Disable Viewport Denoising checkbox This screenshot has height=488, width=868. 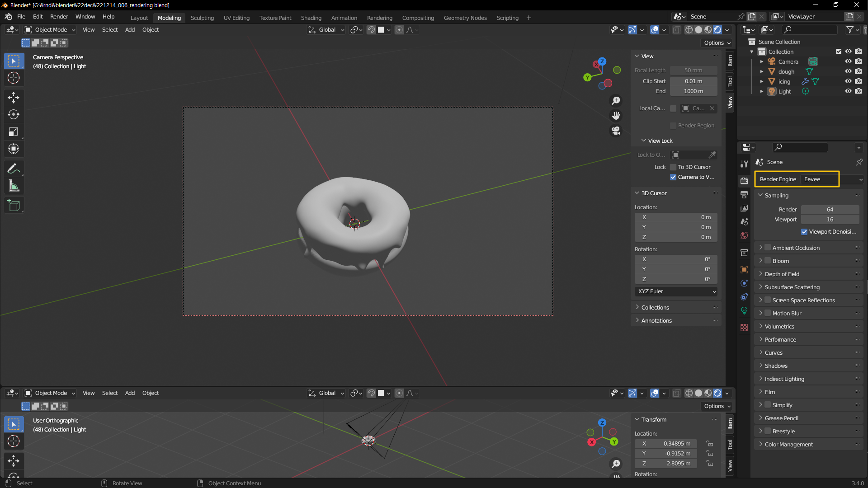tap(804, 232)
